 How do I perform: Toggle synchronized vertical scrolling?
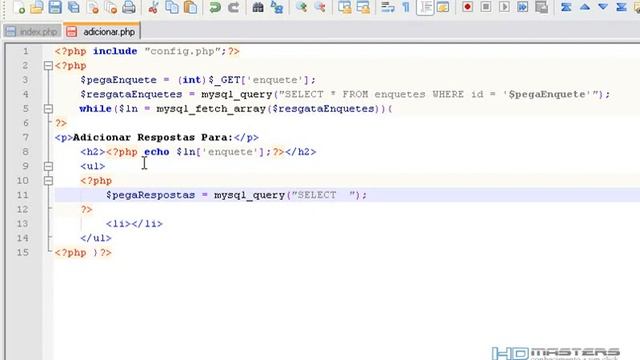point(344,7)
